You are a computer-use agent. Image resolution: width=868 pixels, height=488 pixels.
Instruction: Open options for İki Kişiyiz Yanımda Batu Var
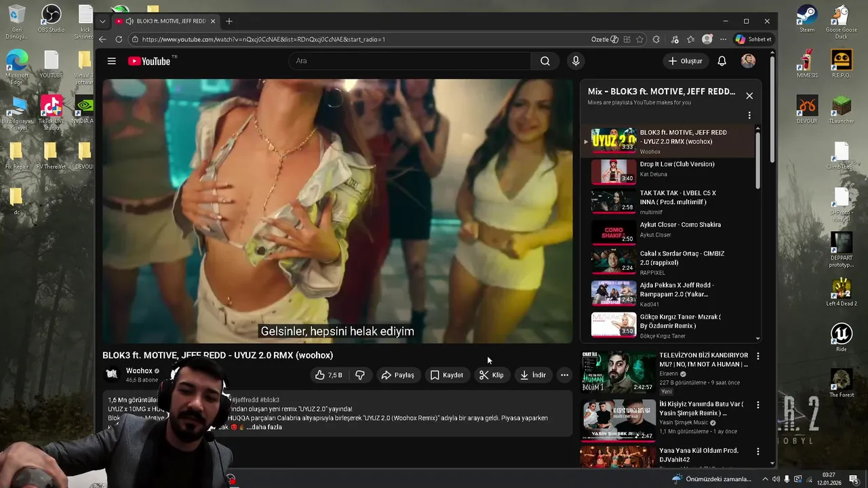(x=758, y=405)
